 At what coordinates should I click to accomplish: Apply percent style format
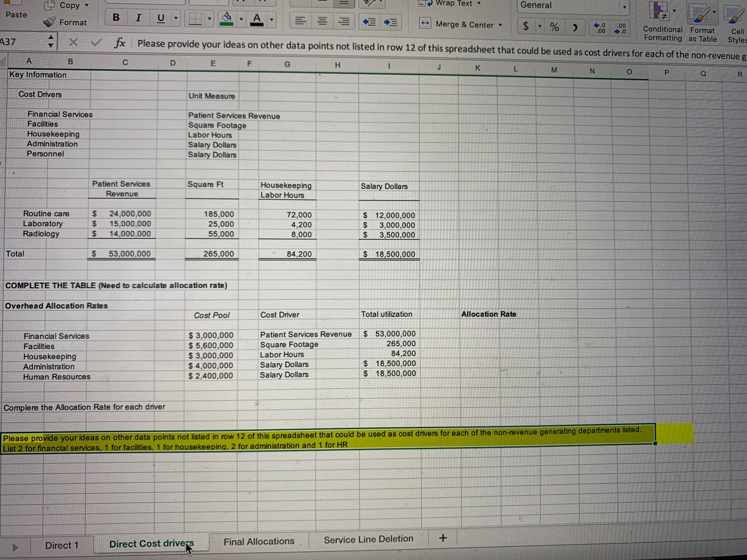click(554, 27)
